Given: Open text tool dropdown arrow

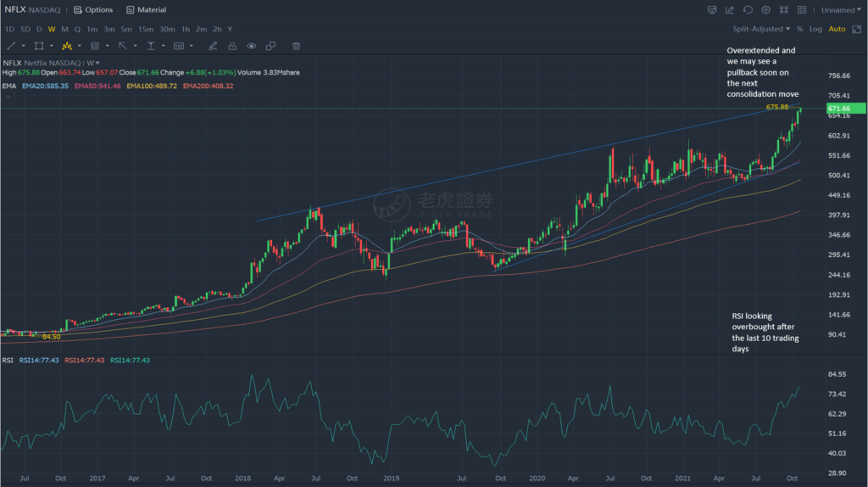Looking at the screenshot, I should pos(164,46).
